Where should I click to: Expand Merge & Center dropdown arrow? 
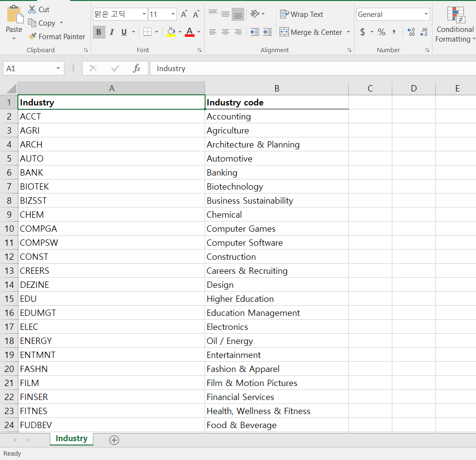tap(348, 31)
